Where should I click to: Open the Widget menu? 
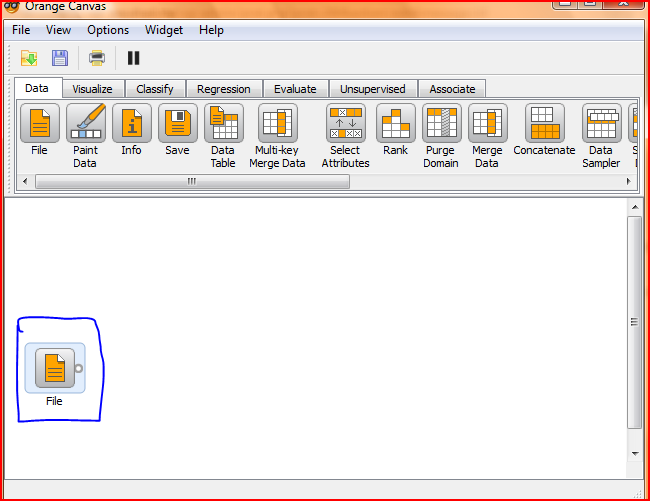164,30
